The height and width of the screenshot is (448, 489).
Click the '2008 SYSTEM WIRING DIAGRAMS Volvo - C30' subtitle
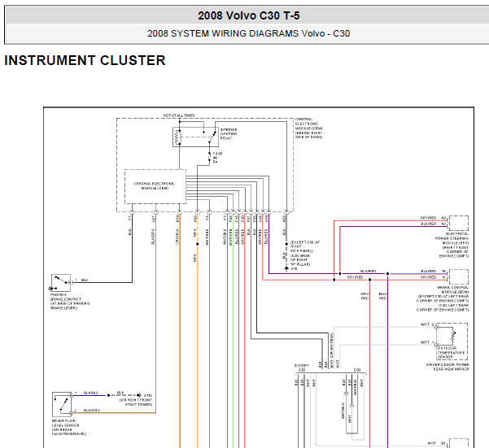[x=248, y=33]
